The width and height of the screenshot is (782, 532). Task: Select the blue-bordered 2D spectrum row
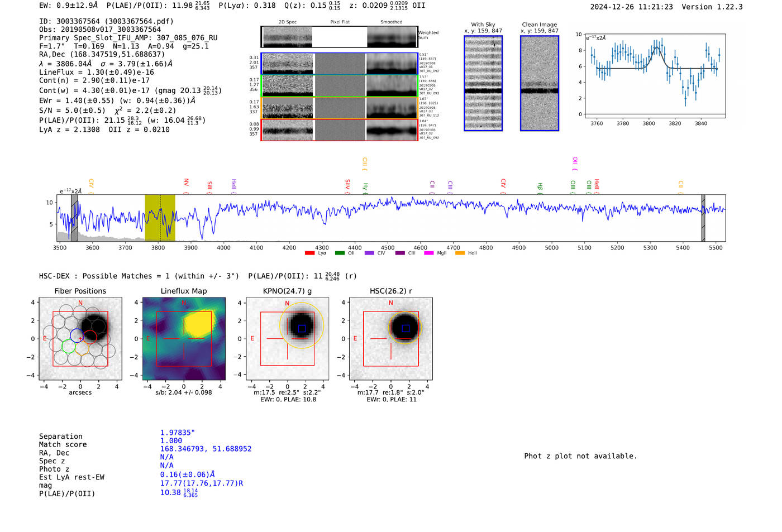pyautogui.click(x=340, y=64)
